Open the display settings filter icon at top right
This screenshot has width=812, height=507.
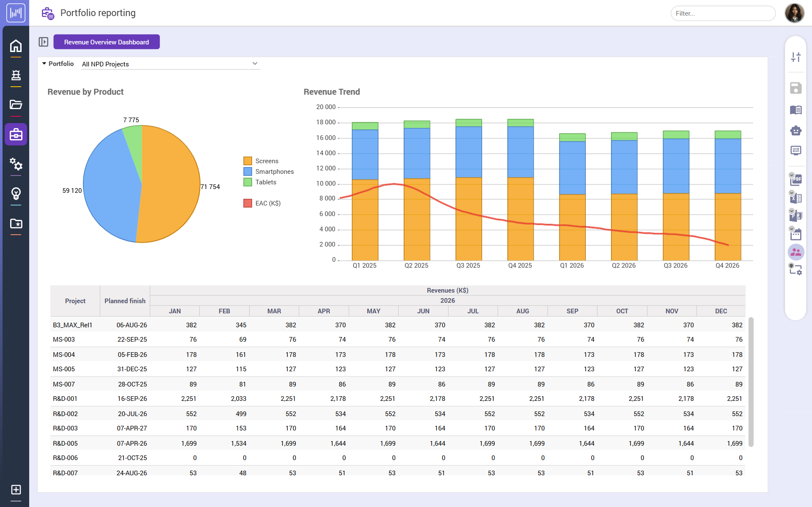point(796,56)
